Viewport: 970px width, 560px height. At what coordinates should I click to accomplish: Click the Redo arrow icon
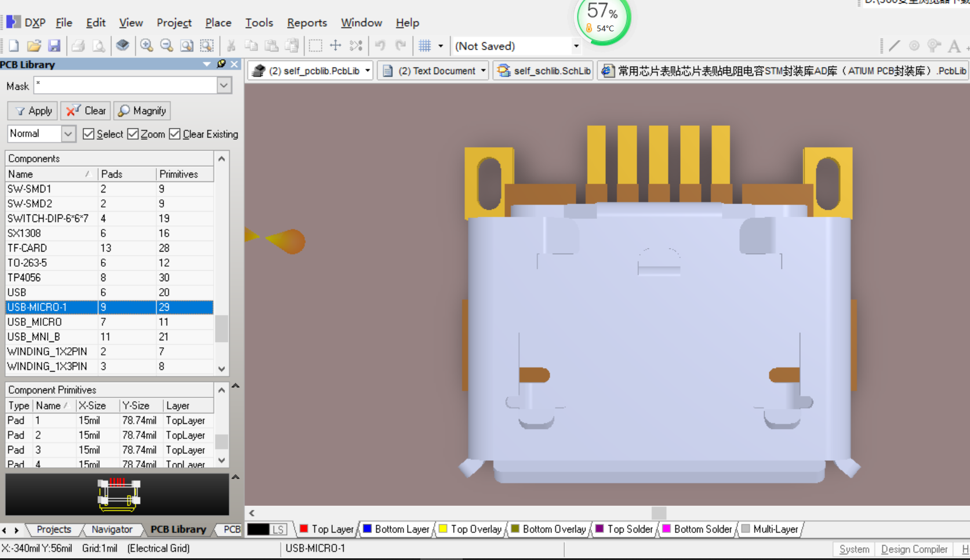[x=400, y=45]
